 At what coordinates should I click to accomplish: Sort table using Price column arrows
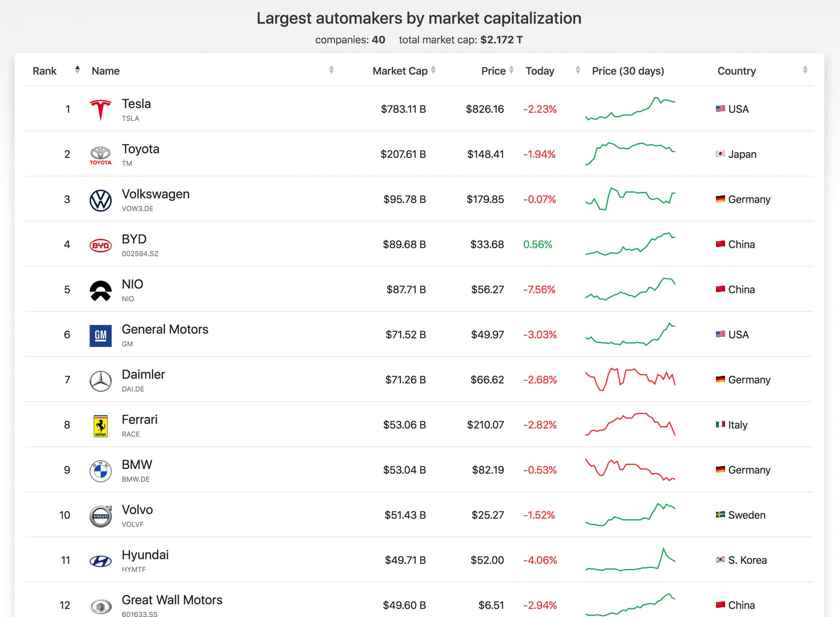point(511,70)
